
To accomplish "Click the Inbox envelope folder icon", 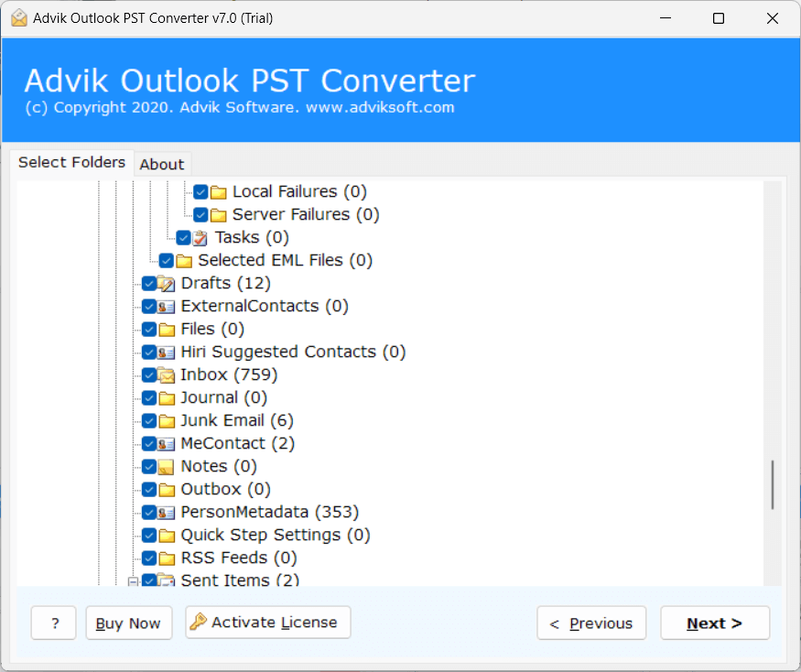I will (x=166, y=375).
